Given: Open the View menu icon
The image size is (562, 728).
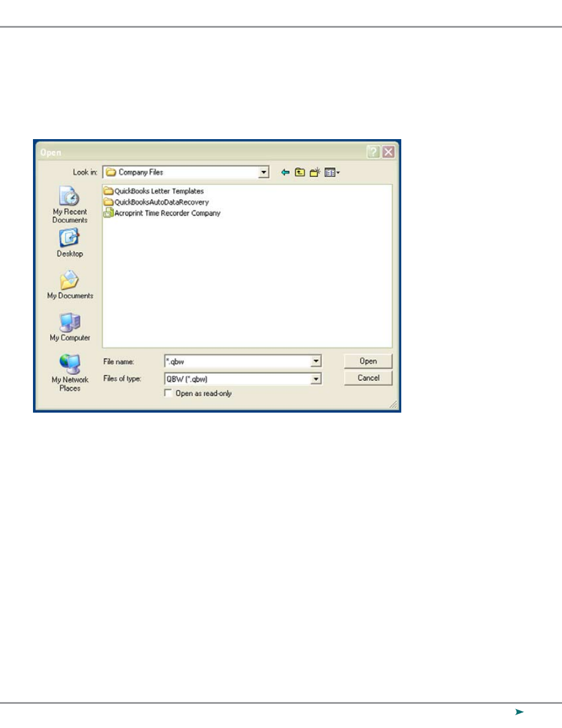Looking at the screenshot, I should pyautogui.click(x=332, y=173).
